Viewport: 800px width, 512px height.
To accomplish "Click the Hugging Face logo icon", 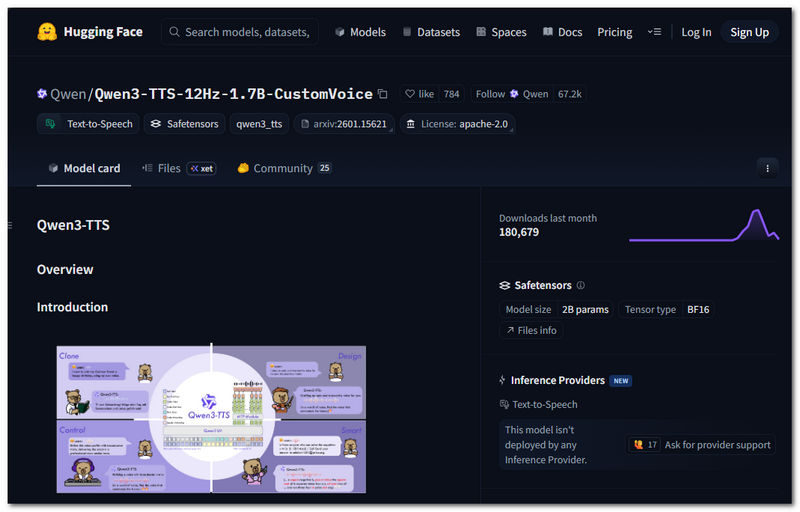I will coord(45,32).
